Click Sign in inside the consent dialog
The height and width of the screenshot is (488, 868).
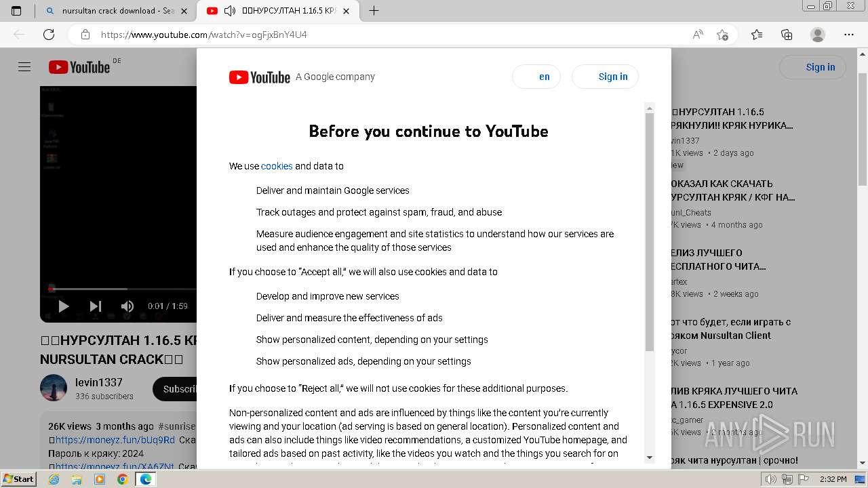pos(605,77)
